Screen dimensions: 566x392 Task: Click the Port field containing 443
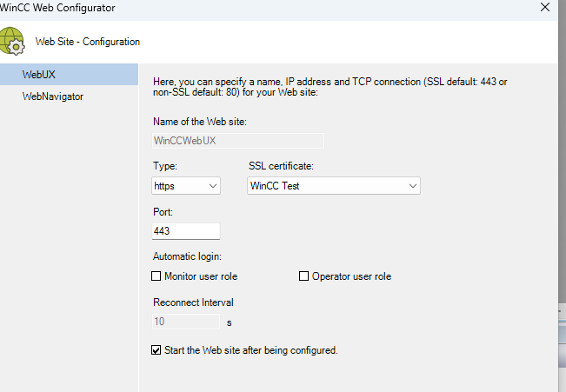[x=186, y=231]
